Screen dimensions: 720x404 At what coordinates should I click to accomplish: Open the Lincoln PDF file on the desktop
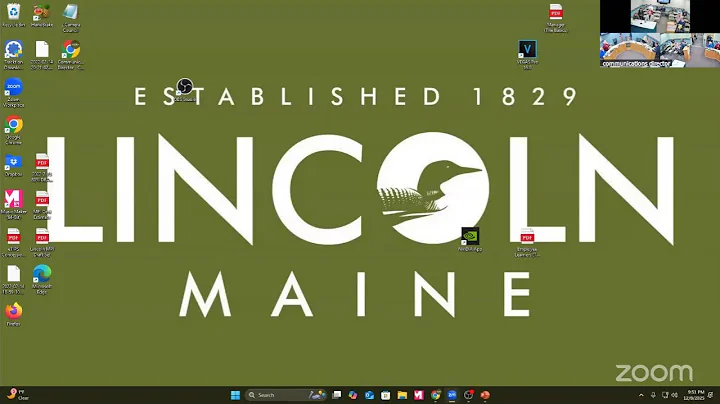click(x=42, y=242)
